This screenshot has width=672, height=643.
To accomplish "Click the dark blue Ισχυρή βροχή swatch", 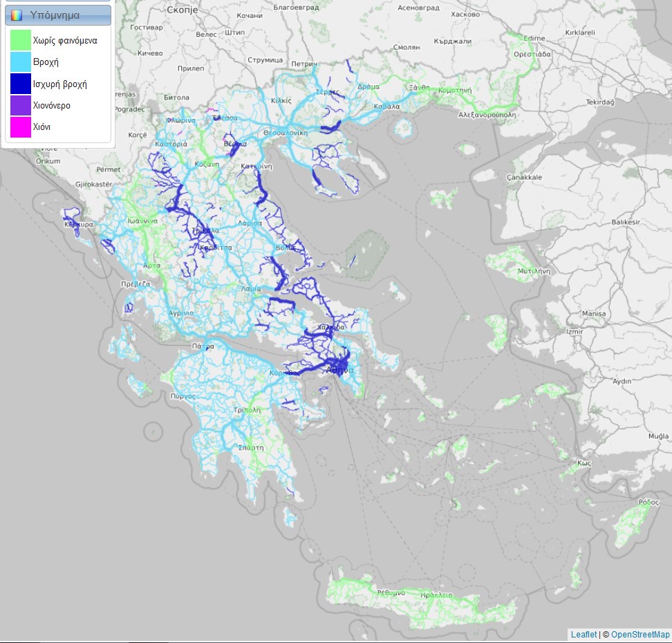I will pyautogui.click(x=21, y=84).
